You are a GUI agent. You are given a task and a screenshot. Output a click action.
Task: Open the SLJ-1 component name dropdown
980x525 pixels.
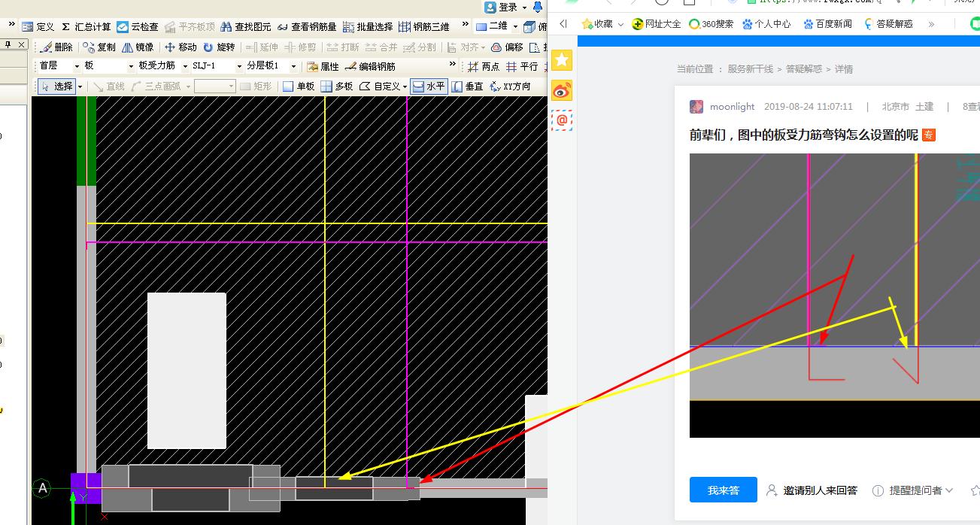[217, 66]
